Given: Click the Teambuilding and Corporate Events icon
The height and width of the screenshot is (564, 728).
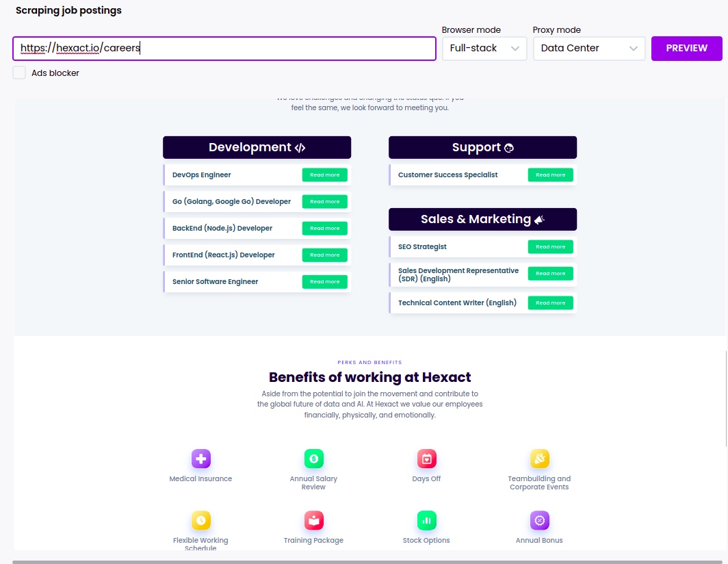Looking at the screenshot, I should pyautogui.click(x=539, y=459).
